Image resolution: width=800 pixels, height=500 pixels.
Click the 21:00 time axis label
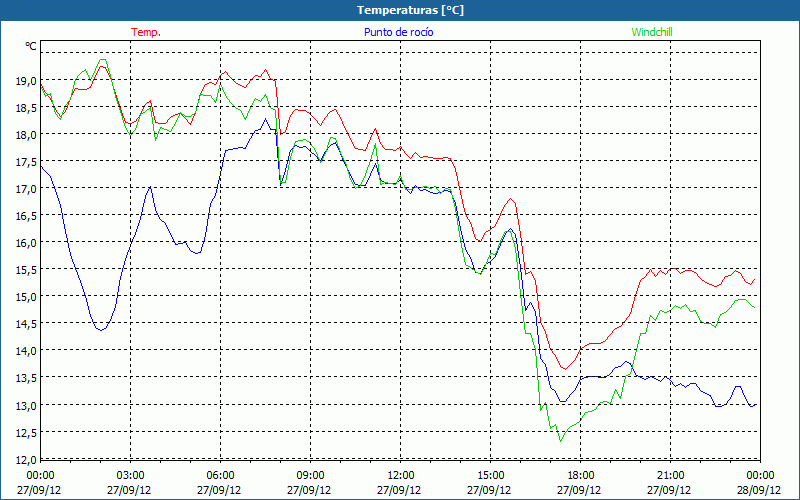point(670,476)
